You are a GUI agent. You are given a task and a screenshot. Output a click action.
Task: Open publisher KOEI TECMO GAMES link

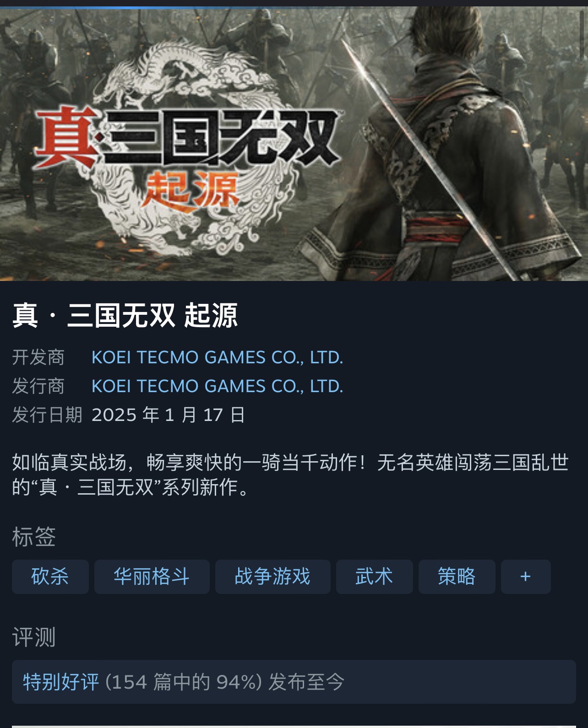[218, 386]
